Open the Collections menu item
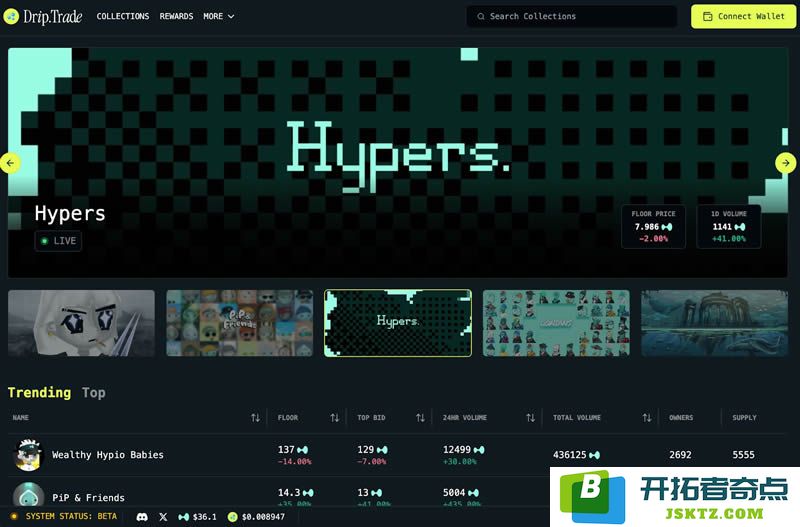The width and height of the screenshot is (800, 527). point(123,16)
